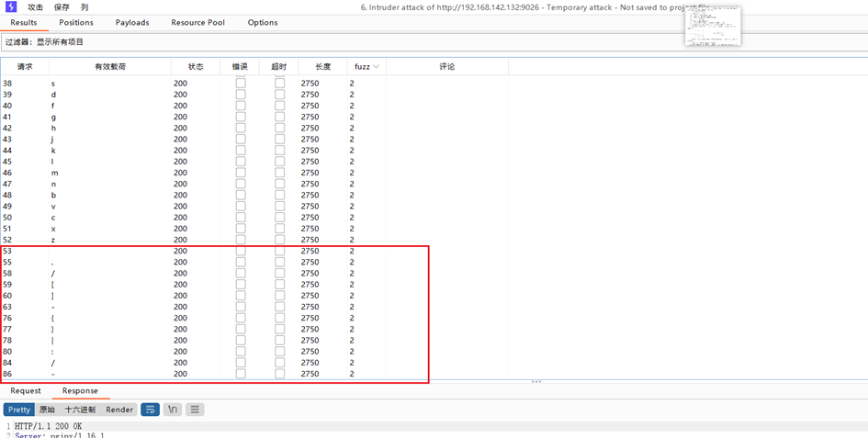
Task: Tick the error checkbox for request 47
Action: click(x=241, y=184)
